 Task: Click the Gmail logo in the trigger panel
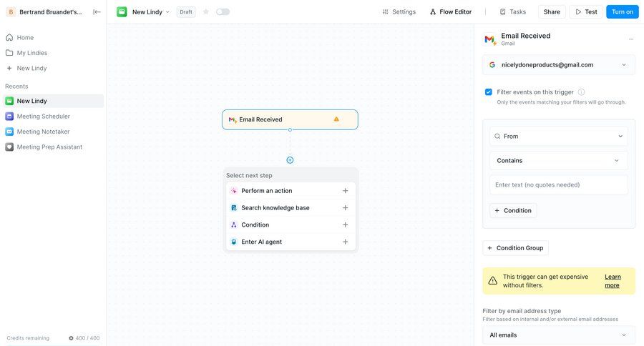[x=490, y=39]
